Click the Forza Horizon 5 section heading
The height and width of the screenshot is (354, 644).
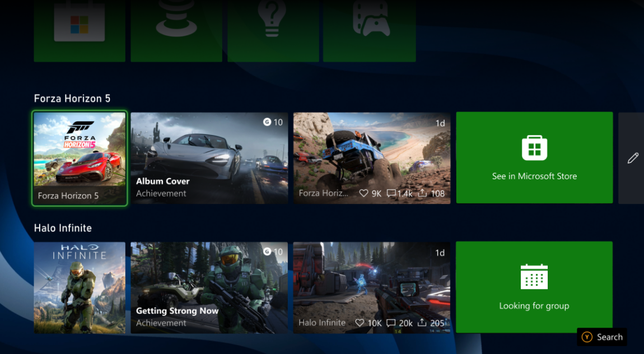[72, 99]
